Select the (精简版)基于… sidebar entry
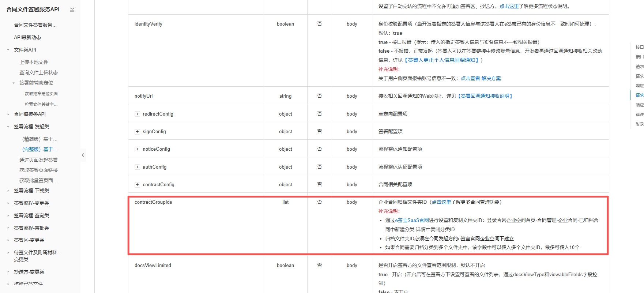 (39, 139)
